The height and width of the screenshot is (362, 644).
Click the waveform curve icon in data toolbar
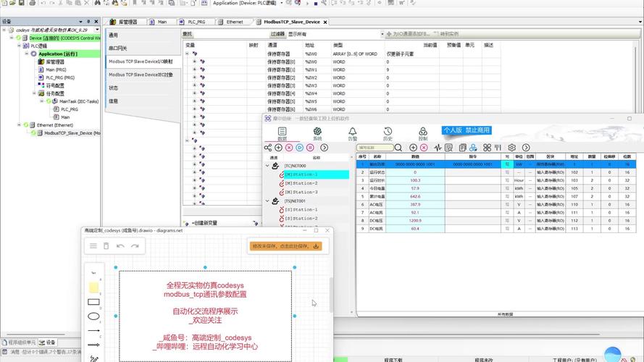point(438,148)
